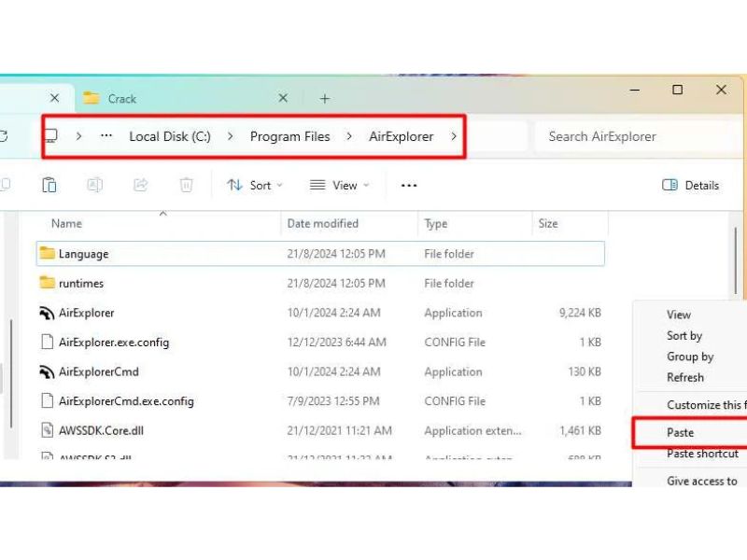Image resolution: width=747 pixels, height=560 pixels.
Task: Click date 12/12/2023 6:44 AM
Action: coord(336,343)
